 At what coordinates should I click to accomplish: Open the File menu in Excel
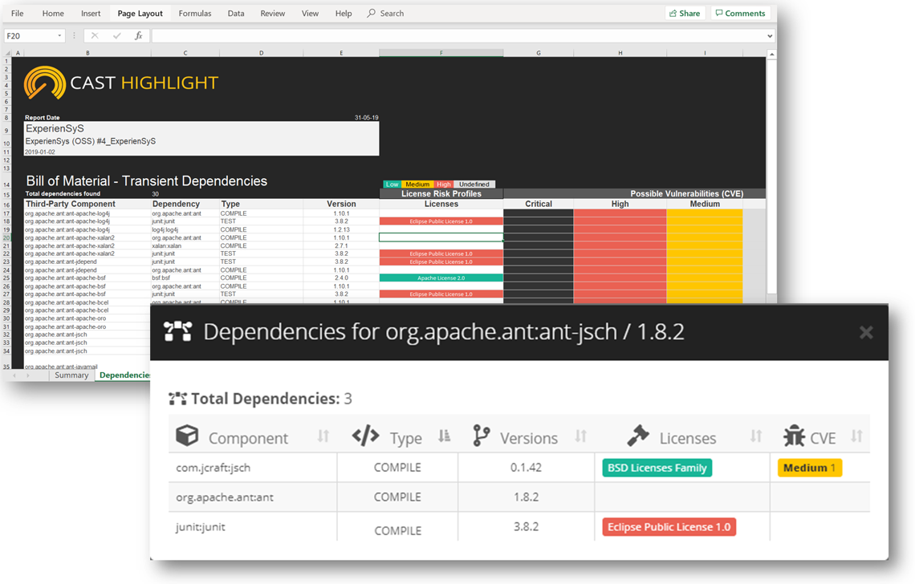click(x=18, y=14)
